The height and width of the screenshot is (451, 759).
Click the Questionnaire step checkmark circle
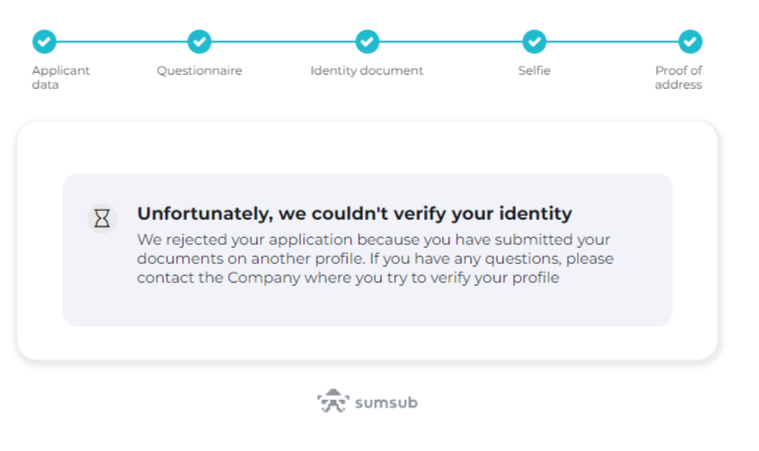click(x=199, y=42)
